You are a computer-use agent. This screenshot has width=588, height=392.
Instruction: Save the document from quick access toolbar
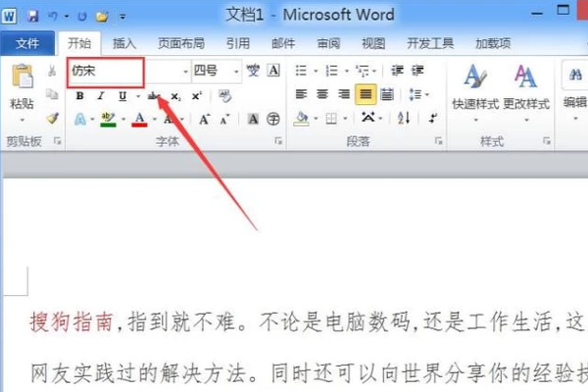pos(33,16)
